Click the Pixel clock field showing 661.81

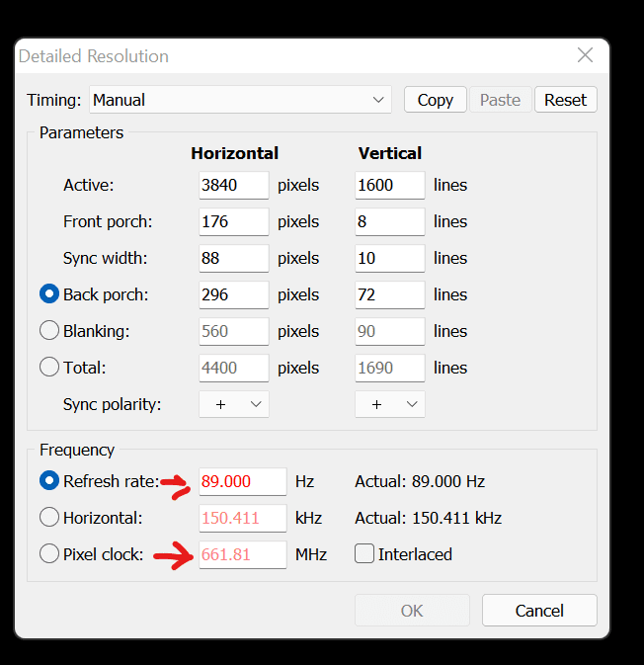pos(243,554)
